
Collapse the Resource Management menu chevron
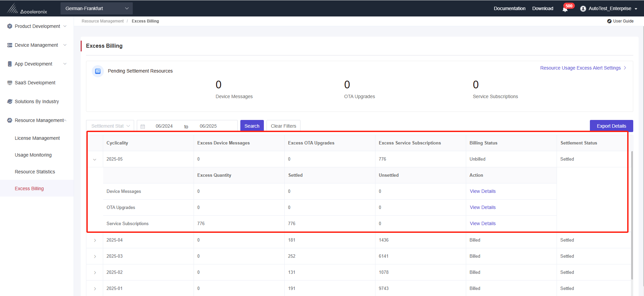65,120
